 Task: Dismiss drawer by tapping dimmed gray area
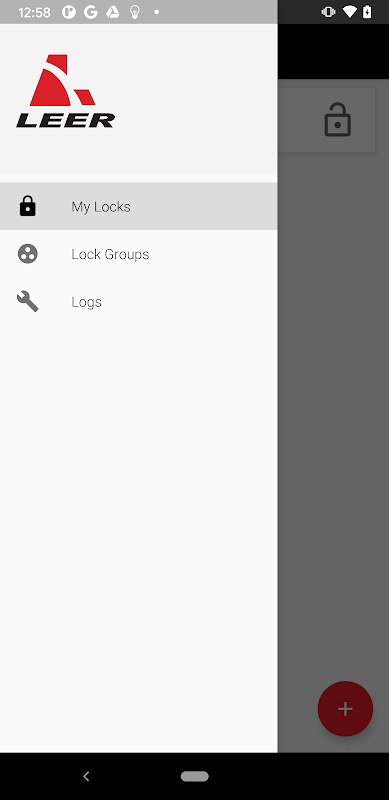(333, 408)
